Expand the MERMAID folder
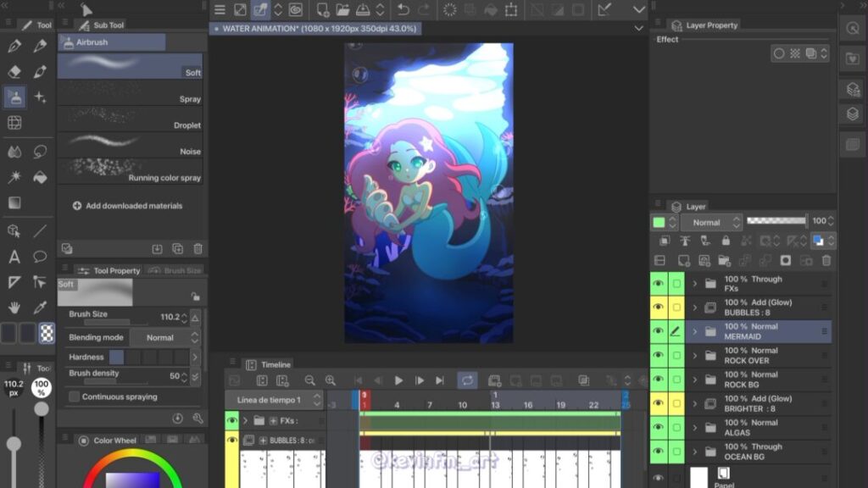Screen dimensions: 868x488 coord(695,331)
